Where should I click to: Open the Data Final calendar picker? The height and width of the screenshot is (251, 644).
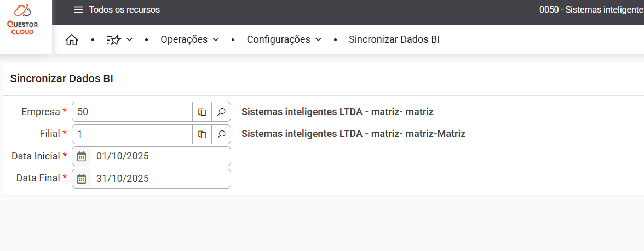click(x=82, y=178)
